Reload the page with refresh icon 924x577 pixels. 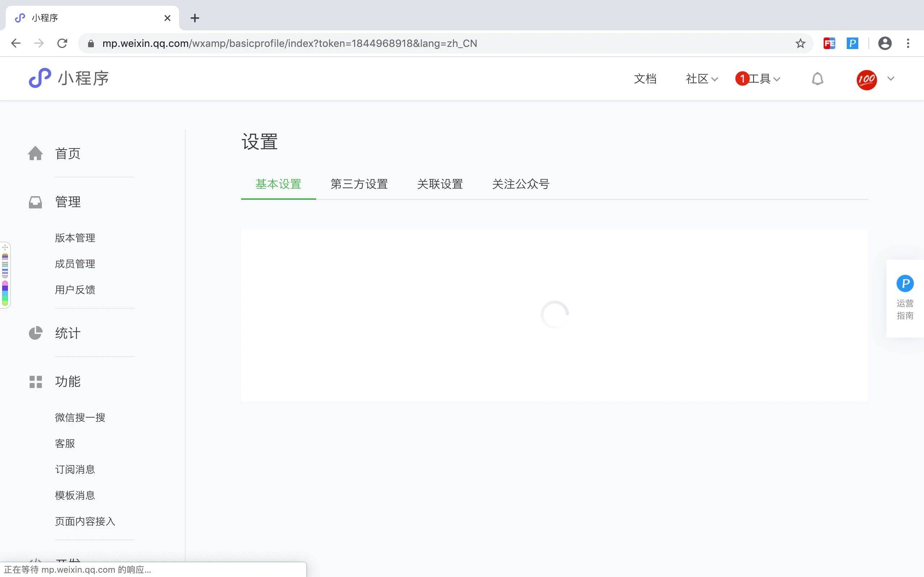coord(62,44)
